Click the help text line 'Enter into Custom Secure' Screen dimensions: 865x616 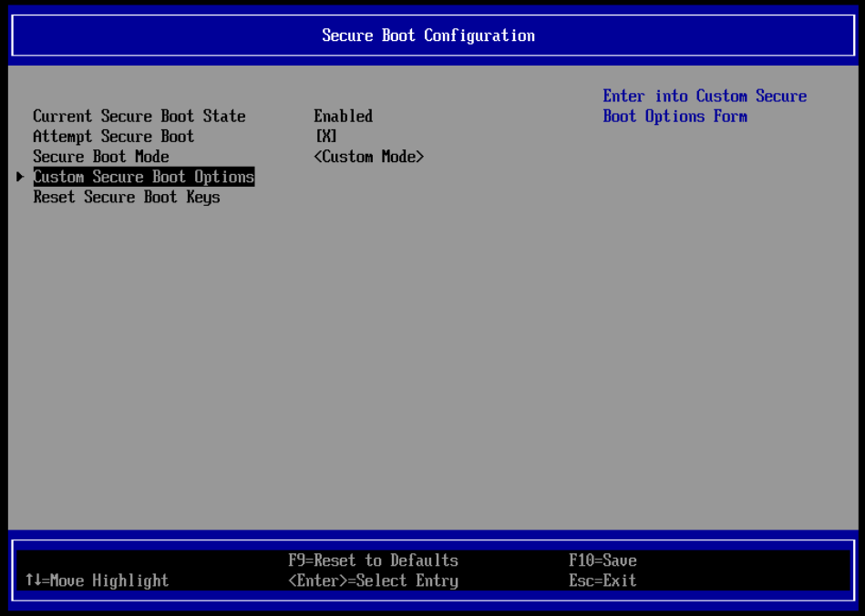pos(705,97)
